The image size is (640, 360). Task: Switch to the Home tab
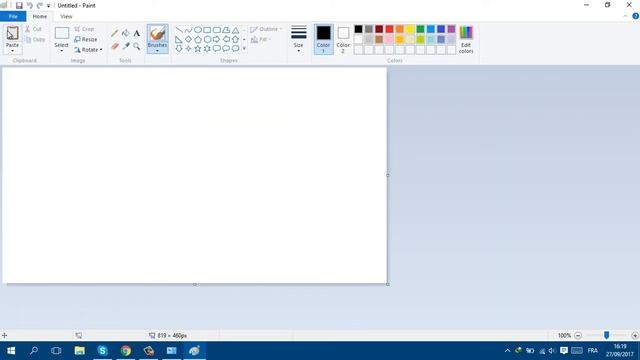pyautogui.click(x=40, y=16)
